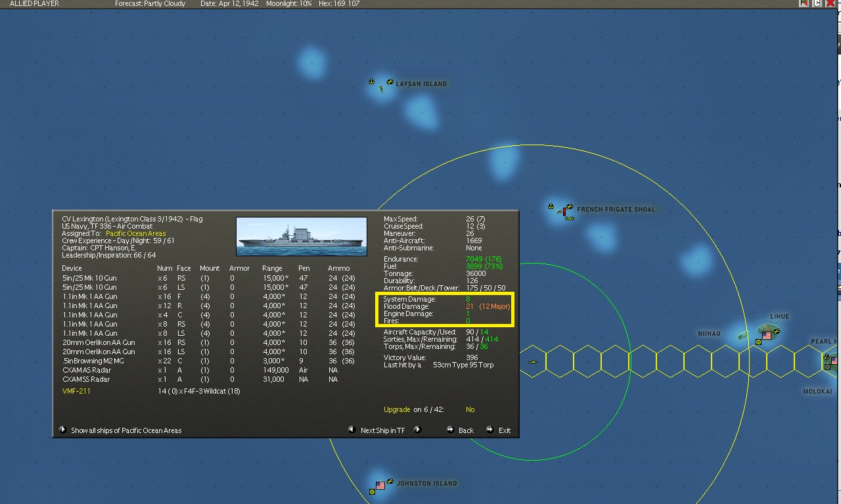Click the Endurance value 7049 (176)
Screen dimensions: 841x504
point(484,259)
